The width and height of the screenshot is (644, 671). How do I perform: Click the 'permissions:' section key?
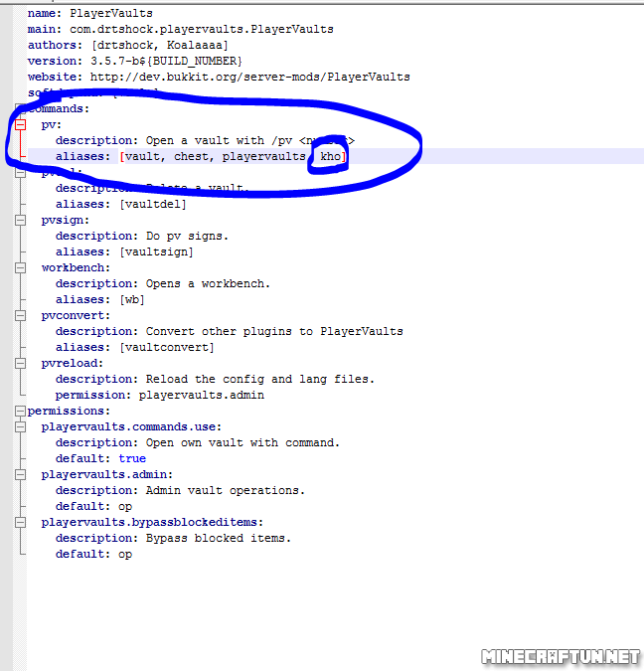point(69,411)
